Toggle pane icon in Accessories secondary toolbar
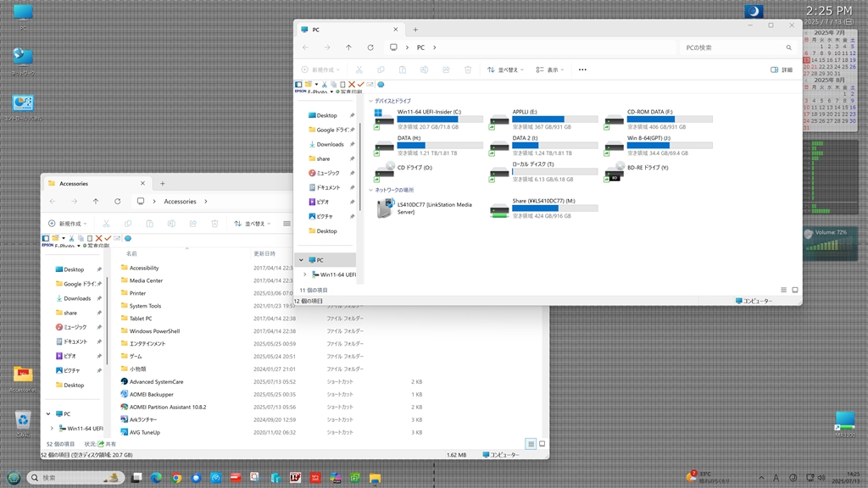This screenshot has width=868, height=488. tap(46, 238)
